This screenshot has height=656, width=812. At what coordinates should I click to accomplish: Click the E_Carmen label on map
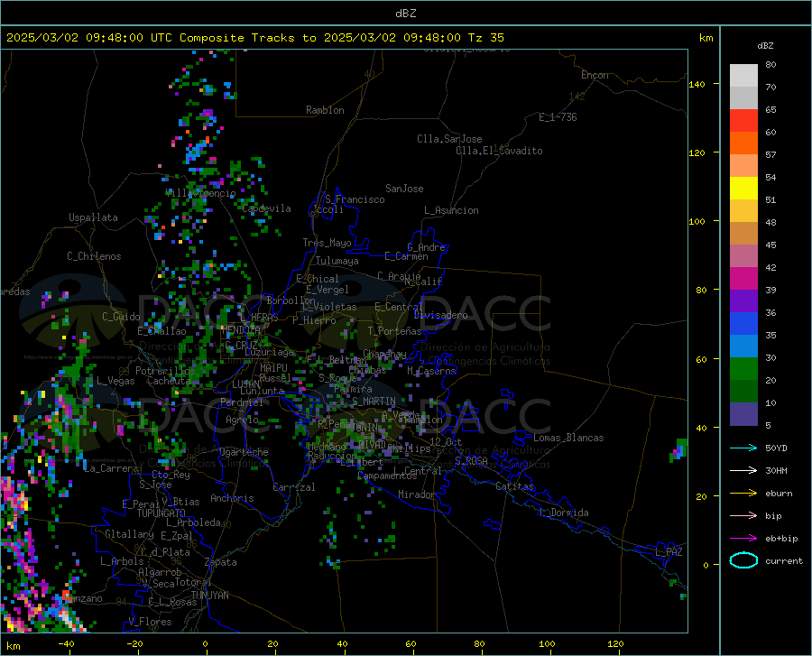click(x=407, y=255)
